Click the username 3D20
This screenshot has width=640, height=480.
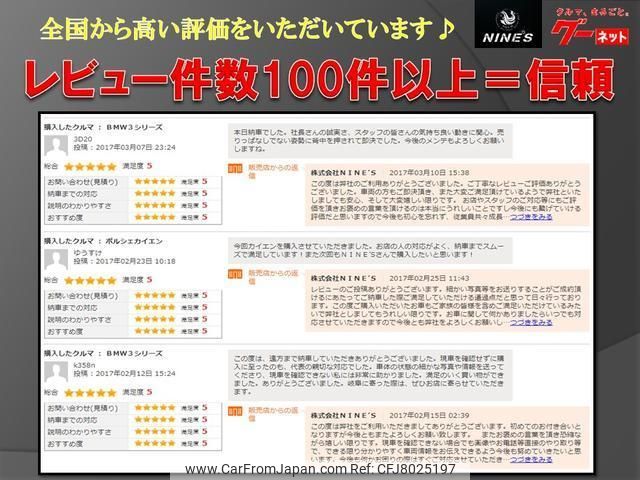coord(82,138)
